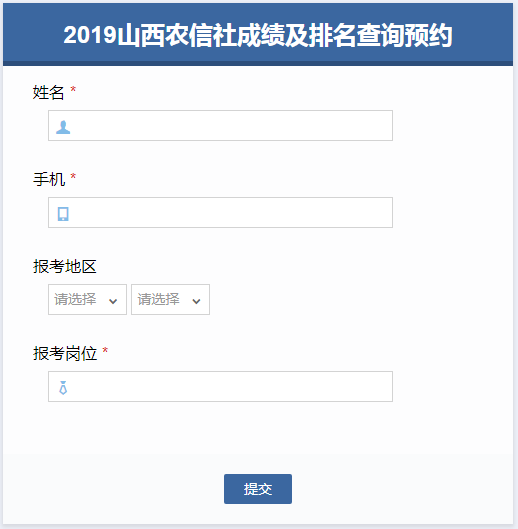
Task: Click the second 请选择 dropdown chevron arrow
Action: (196, 301)
